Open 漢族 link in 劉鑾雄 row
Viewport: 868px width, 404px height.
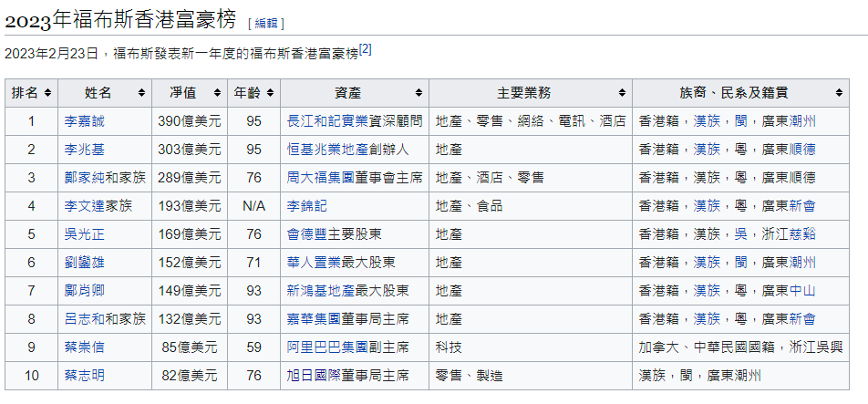[707, 263]
